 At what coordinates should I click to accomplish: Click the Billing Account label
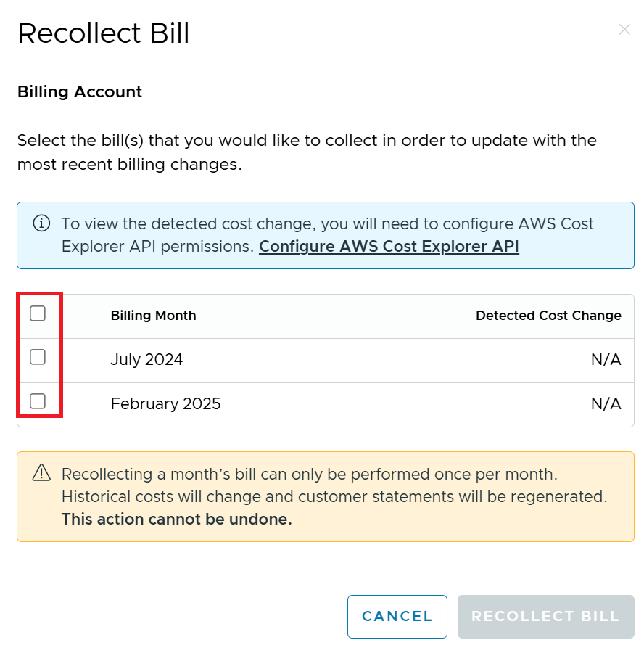(x=80, y=92)
